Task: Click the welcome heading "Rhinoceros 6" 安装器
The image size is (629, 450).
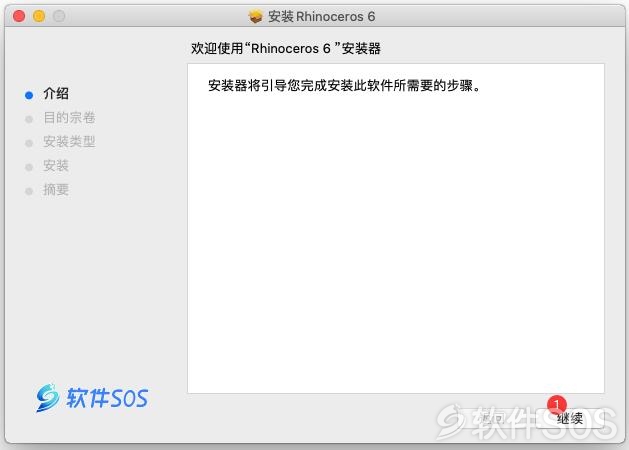Action: [286, 49]
